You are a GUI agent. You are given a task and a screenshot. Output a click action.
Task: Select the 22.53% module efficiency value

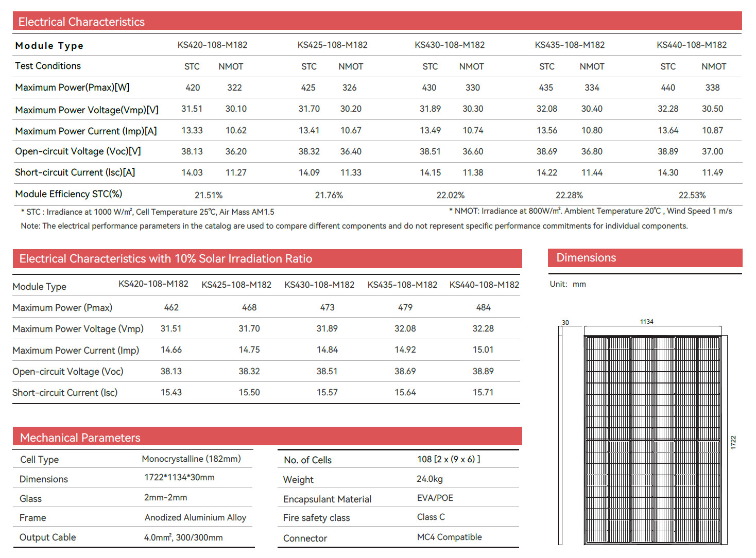point(692,195)
